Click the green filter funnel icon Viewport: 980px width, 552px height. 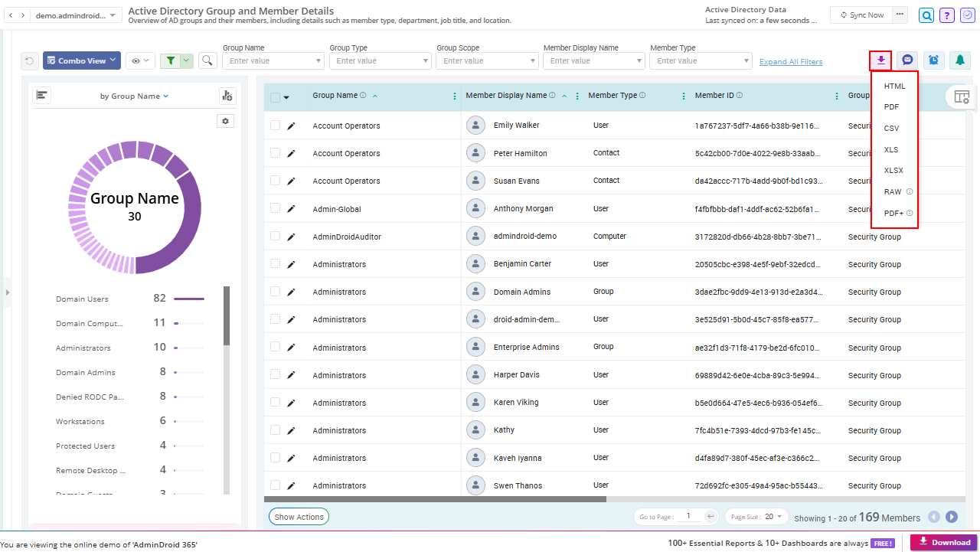171,60
